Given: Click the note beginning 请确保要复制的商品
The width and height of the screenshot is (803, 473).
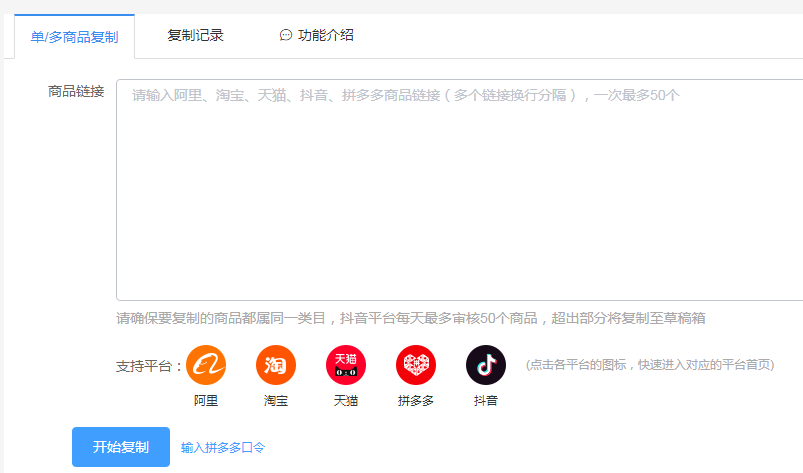Looking at the screenshot, I should click(411, 318).
